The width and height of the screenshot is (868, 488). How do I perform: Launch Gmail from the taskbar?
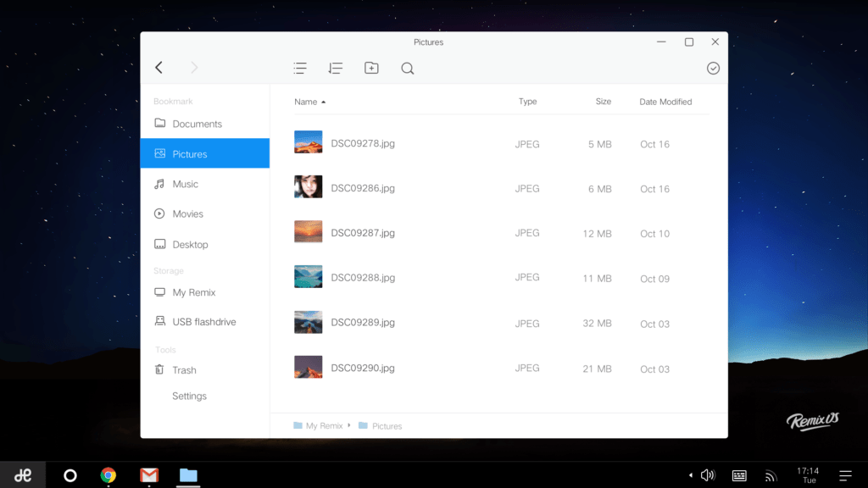[x=149, y=475]
